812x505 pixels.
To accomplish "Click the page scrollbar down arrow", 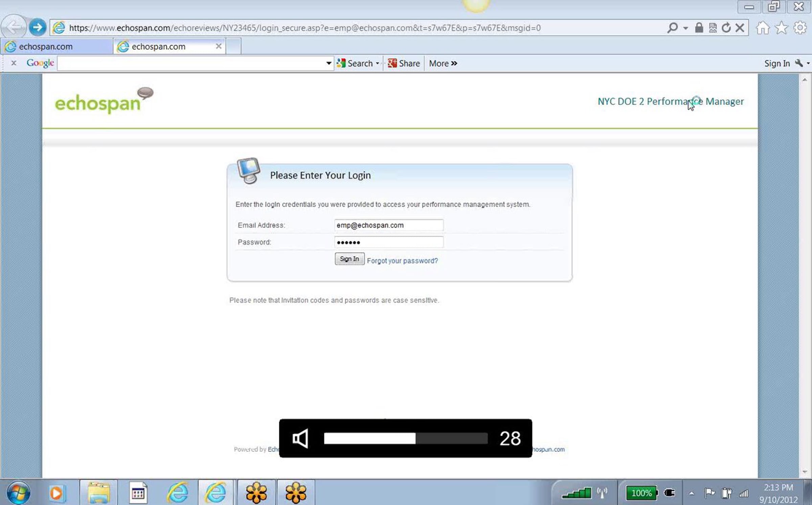I will 805,472.
